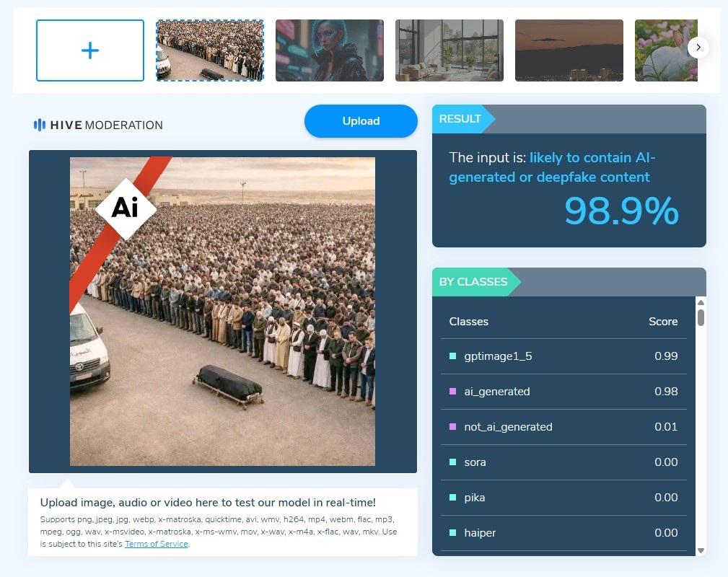Select the dusk city skyline thumbnail
Screen dimensions: 728x577
click(569, 50)
